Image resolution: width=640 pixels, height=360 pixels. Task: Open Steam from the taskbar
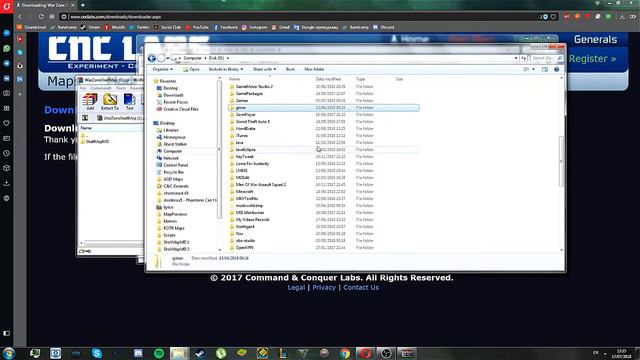[200, 353]
